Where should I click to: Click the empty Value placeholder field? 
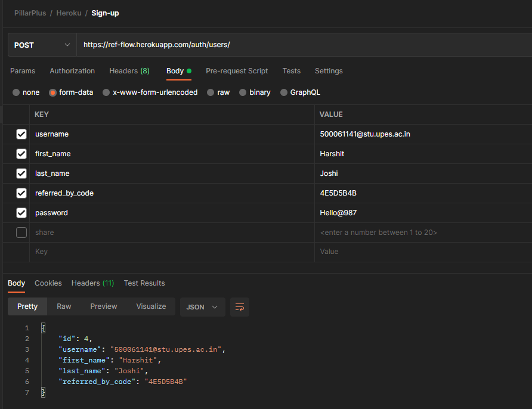tap(423, 252)
